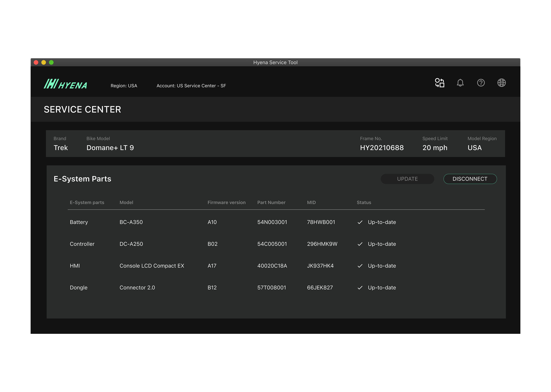Image resolution: width=551 pixels, height=392 pixels.
Task: Click Account: US Service Center - SF
Action: 191,86
